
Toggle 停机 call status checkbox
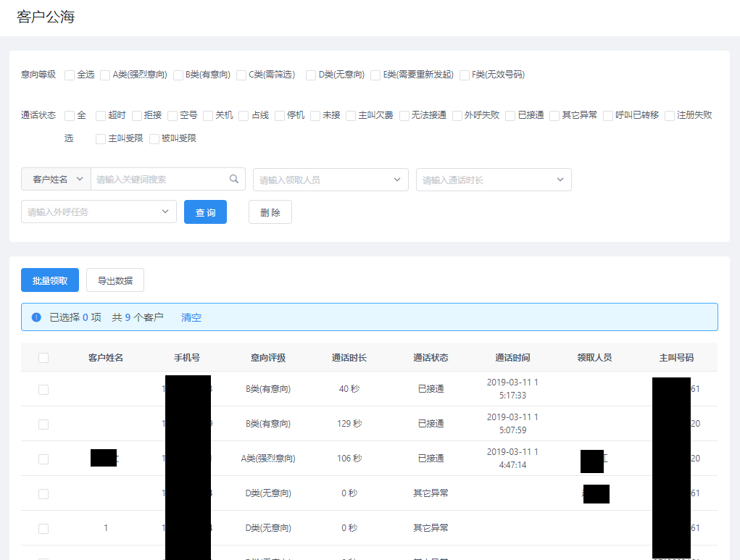(279, 116)
